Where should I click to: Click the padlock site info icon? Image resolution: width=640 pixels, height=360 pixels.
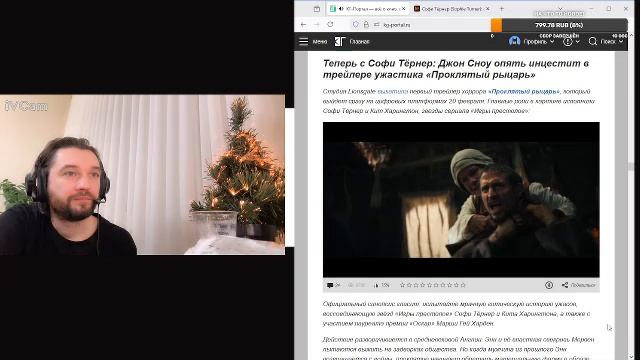[x=366, y=24]
